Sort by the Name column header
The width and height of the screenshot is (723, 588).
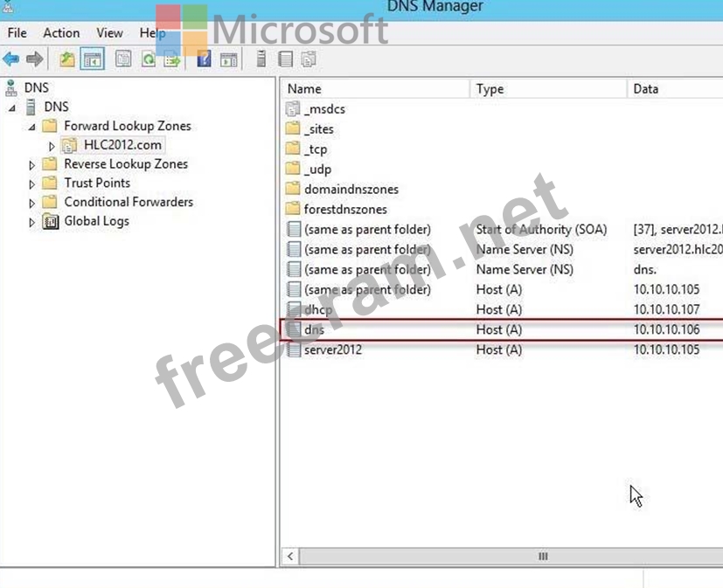[375, 89]
